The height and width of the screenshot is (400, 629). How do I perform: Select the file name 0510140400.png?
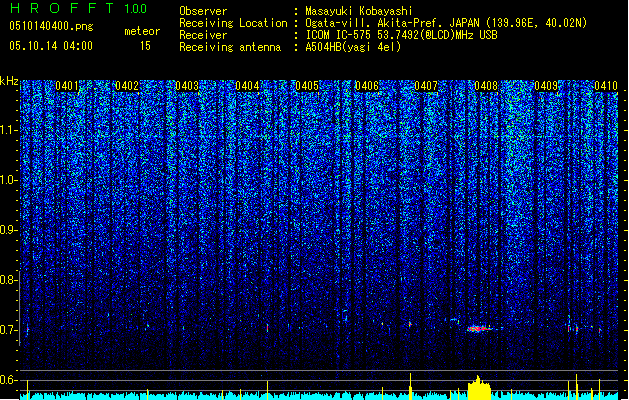[51, 27]
